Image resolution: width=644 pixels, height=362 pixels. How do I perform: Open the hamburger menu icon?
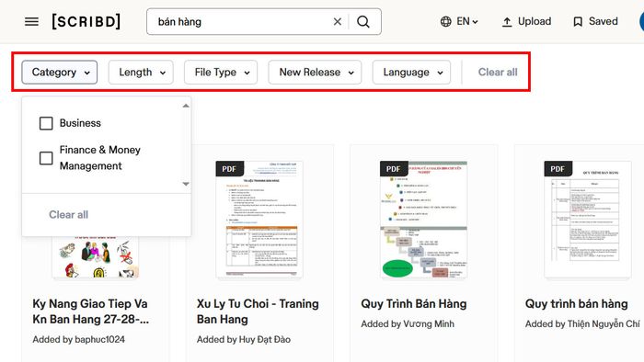31,21
